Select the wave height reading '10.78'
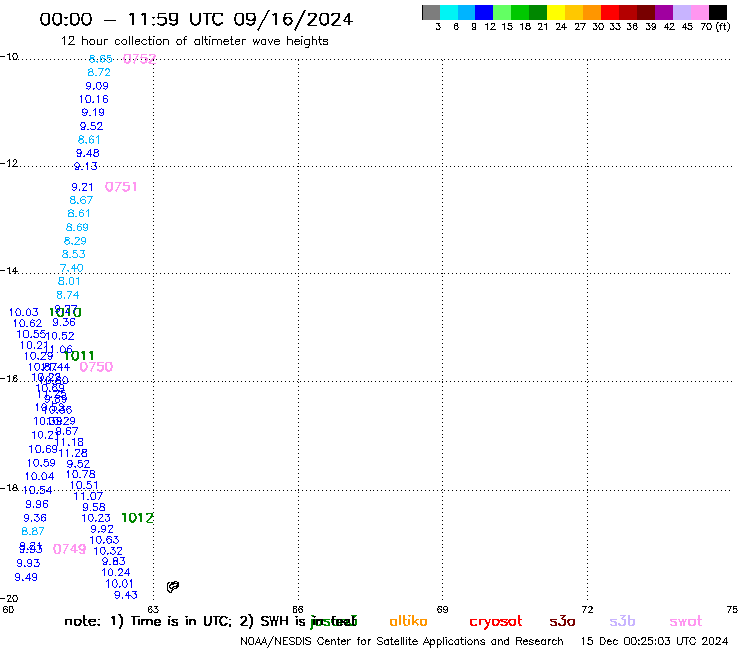 click(81, 474)
